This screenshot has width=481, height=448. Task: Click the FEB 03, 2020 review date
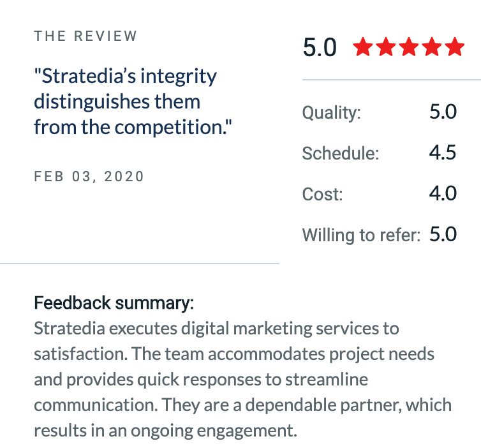pyautogui.click(x=89, y=176)
